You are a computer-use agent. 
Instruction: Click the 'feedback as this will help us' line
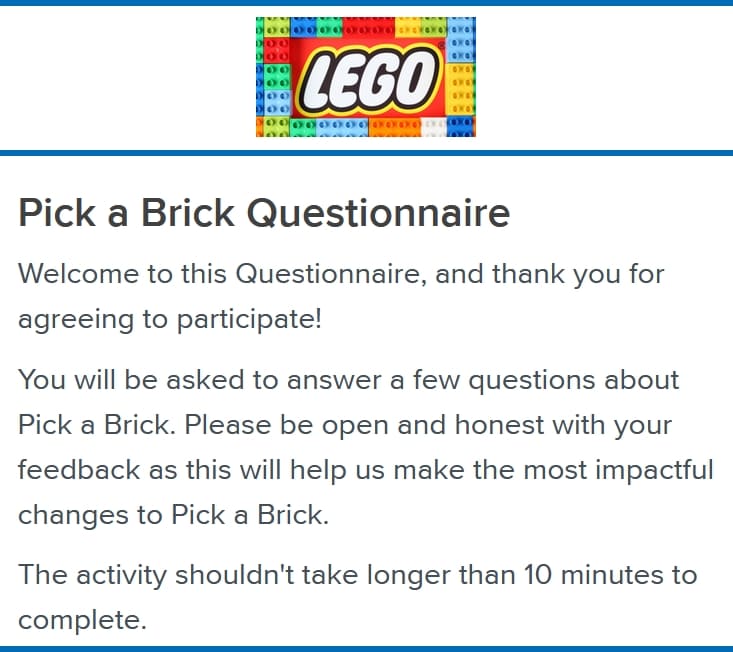tap(365, 470)
